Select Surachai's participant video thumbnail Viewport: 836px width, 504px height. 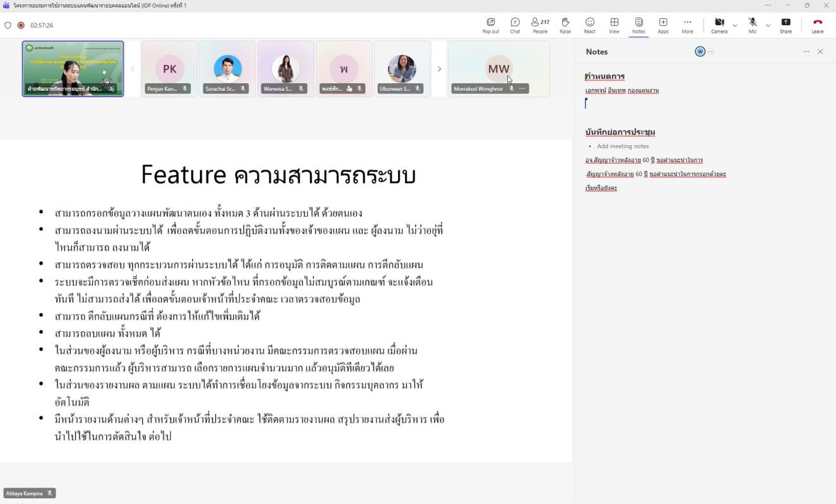click(x=227, y=69)
